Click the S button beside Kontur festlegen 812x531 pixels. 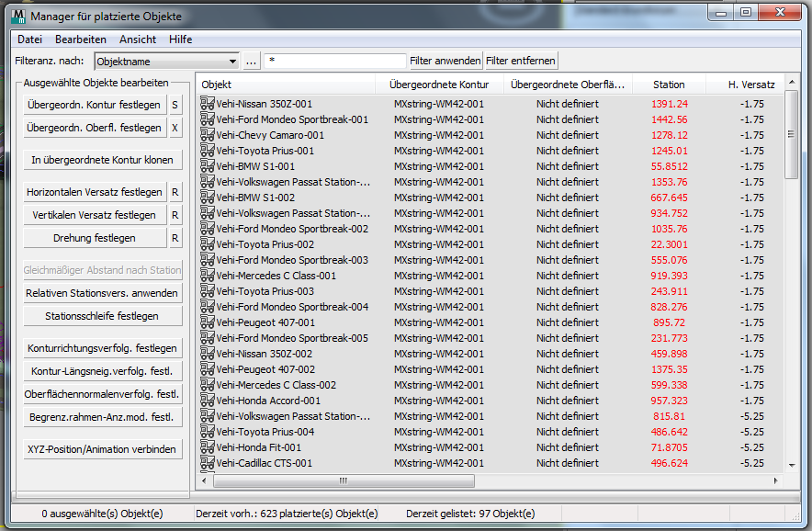(175, 105)
